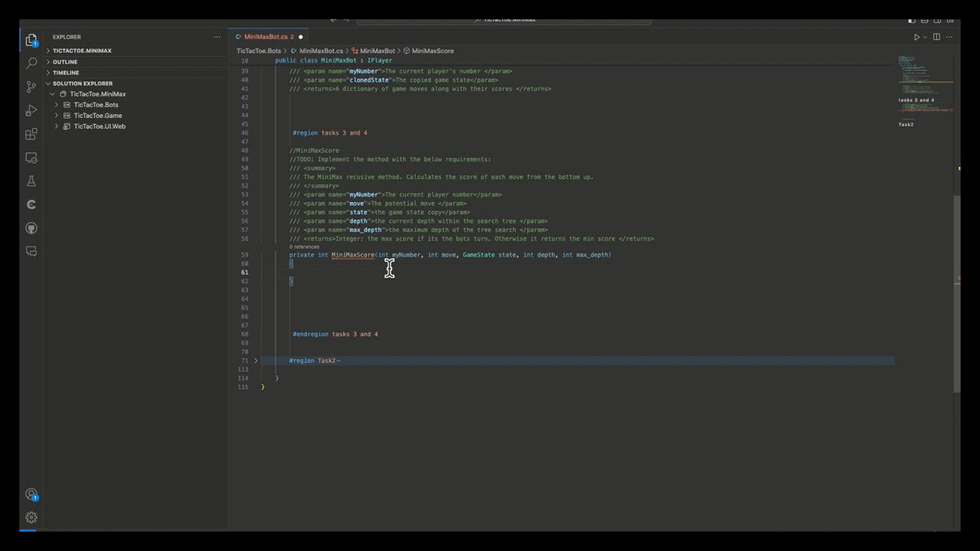Click MiniMaxScore in the breadcrumb bar
The height and width of the screenshot is (551, 980).
click(x=433, y=51)
